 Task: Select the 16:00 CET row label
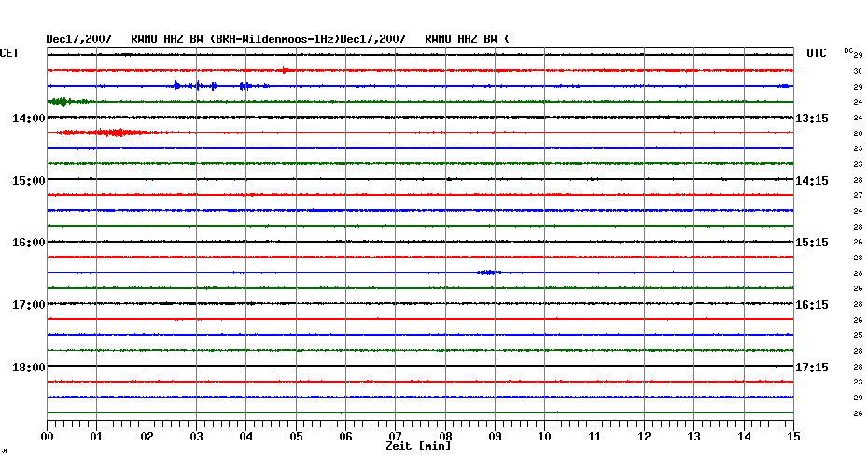[x=29, y=243]
